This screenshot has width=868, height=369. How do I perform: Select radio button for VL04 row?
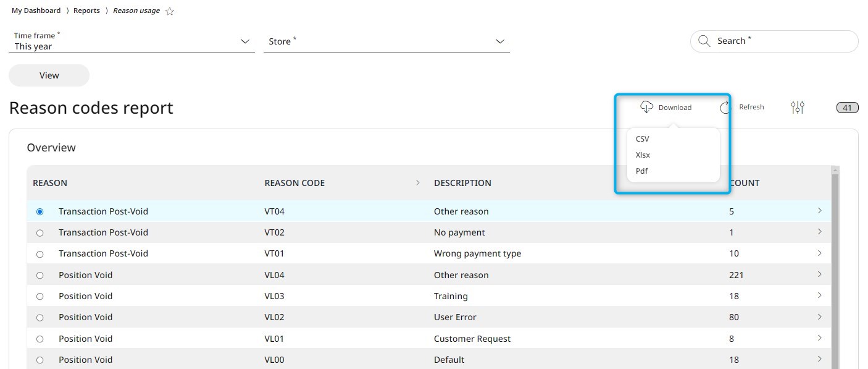[40, 275]
